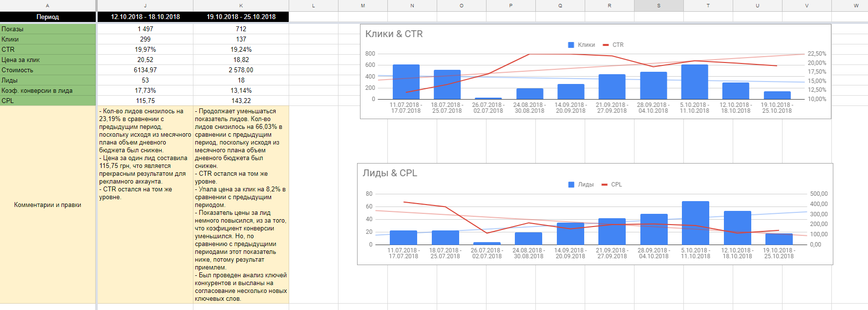Open comment cell starting with Продолжает уменьшаться
Screen dimensions: 868x310
coord(241,205)
